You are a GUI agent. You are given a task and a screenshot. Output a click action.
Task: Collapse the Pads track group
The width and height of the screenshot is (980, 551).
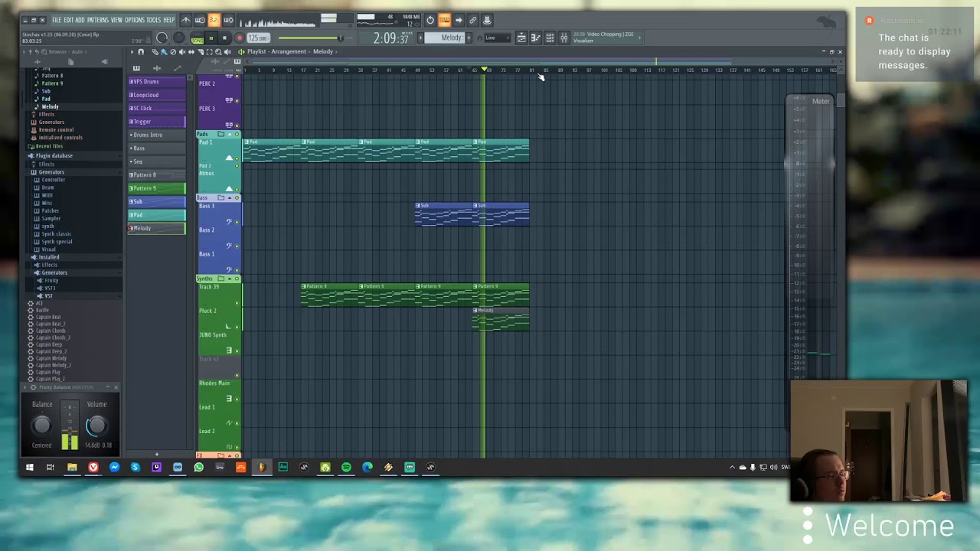click(x=229, y=134)
